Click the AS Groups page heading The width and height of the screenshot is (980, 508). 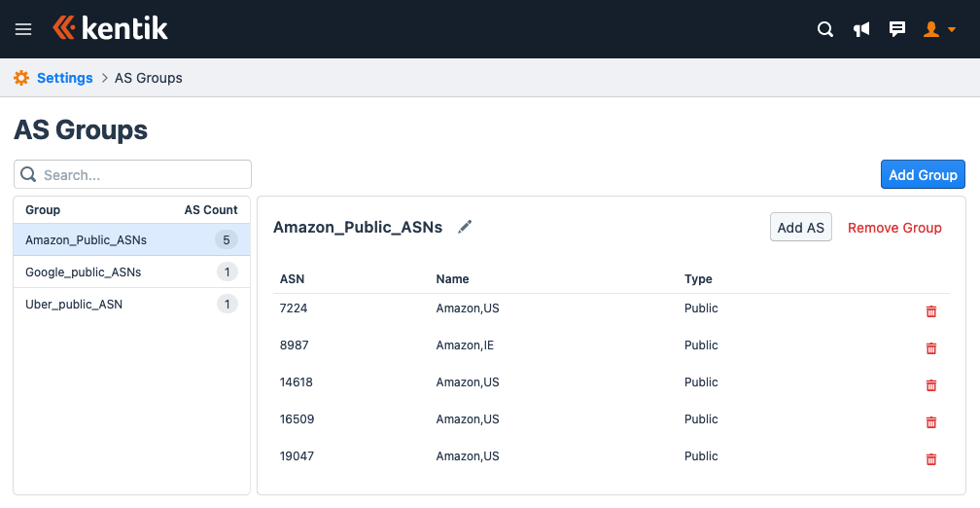pos(81,130)
